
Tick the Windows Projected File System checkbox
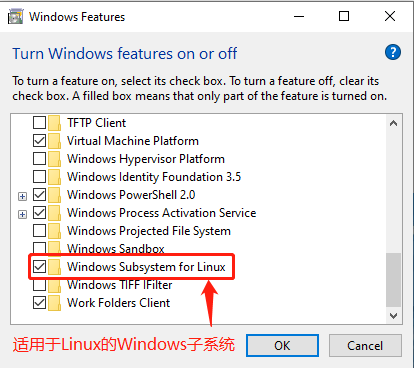coord(39,231)
